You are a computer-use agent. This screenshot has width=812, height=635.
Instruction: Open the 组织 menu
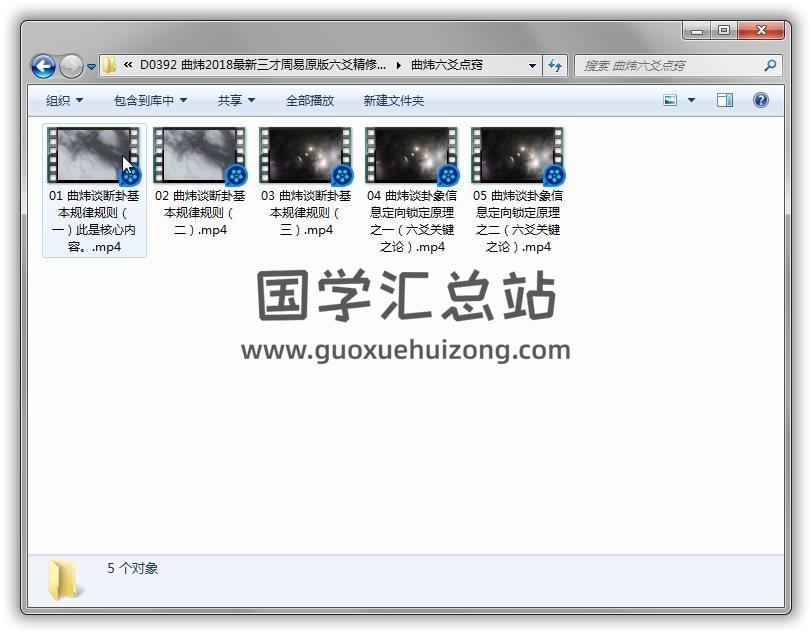[64, 100]
